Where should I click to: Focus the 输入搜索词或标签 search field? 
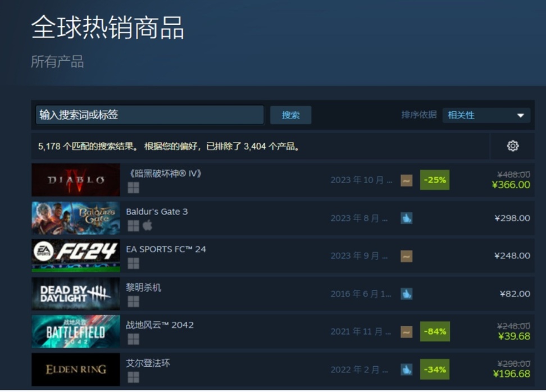click(150, 115)
